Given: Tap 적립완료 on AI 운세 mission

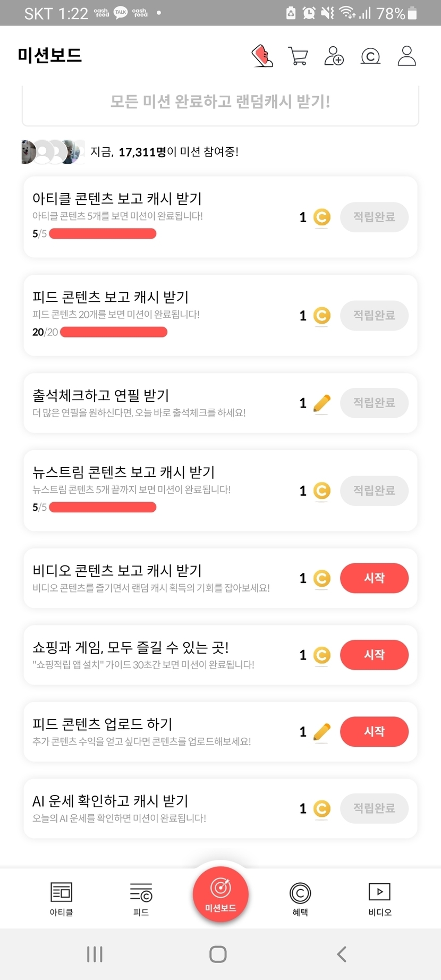Looking at the screenshot, I should tap(374, 808).
